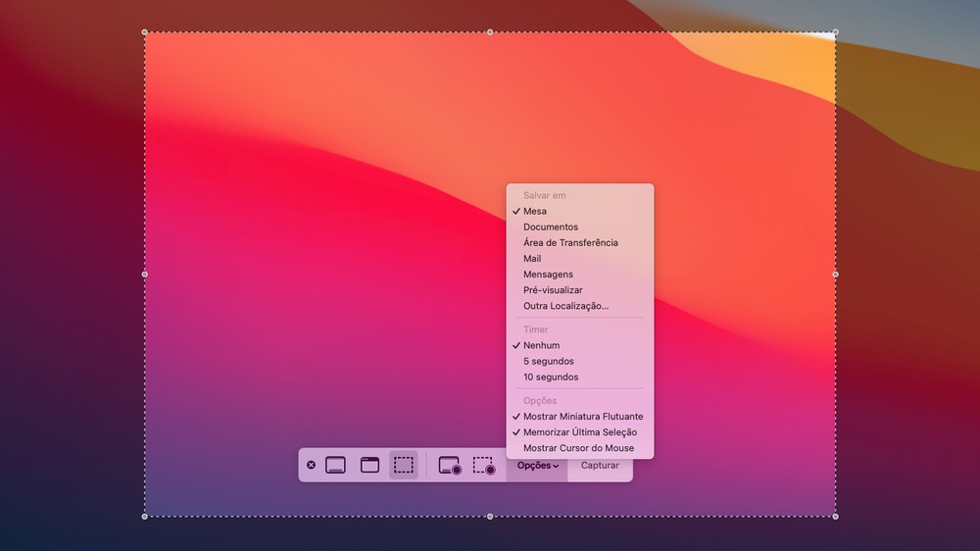The width and height of the screenshot is (980, 551).
Task: Collapse the Opções dropdown menu
Action: click(x=538, y=466)
